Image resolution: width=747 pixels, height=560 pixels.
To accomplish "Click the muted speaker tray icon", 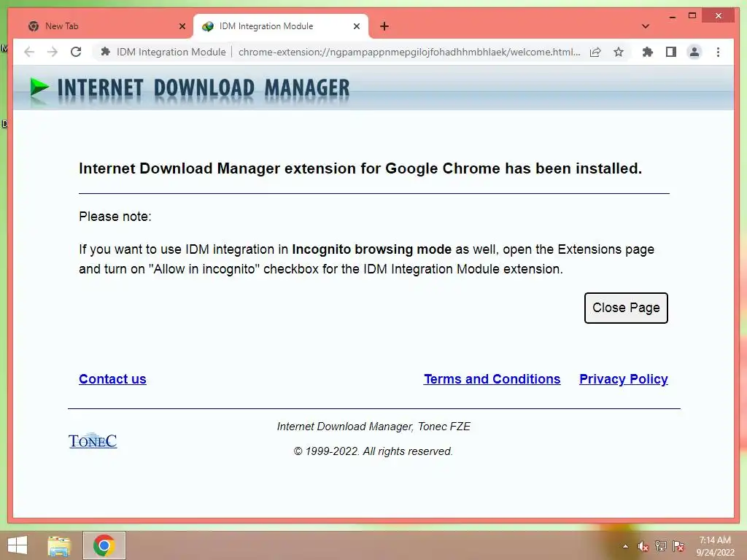I will [643, 546].
